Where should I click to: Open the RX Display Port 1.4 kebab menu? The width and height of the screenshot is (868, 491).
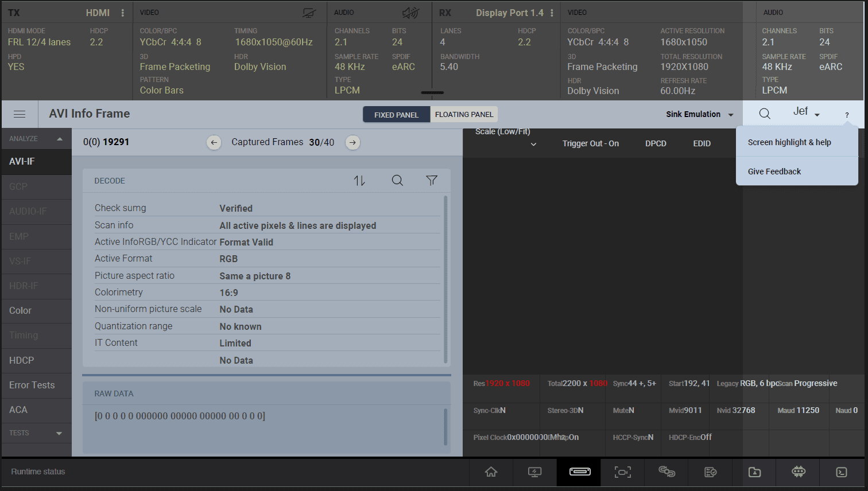552,13
